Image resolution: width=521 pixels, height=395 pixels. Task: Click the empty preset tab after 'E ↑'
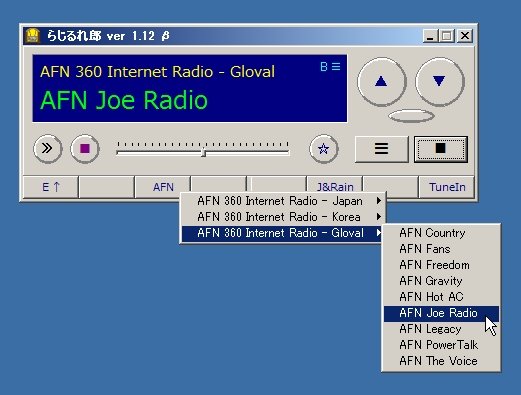pos(107,187)
